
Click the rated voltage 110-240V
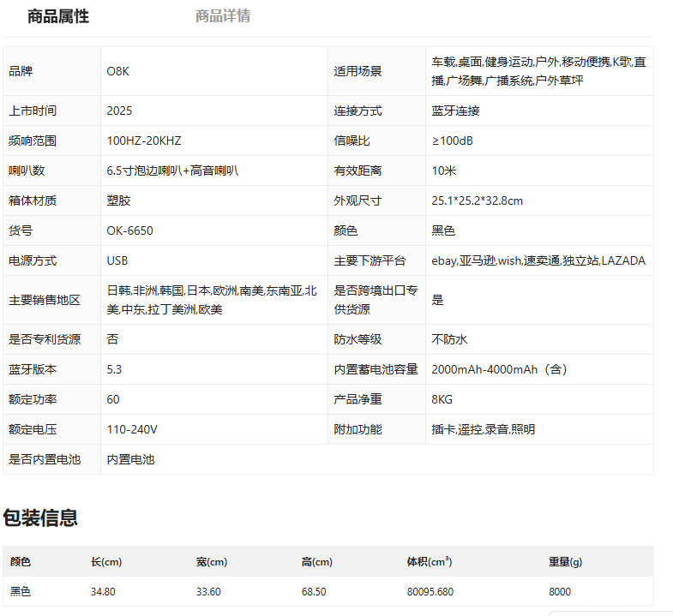click(x=132, y=429)
